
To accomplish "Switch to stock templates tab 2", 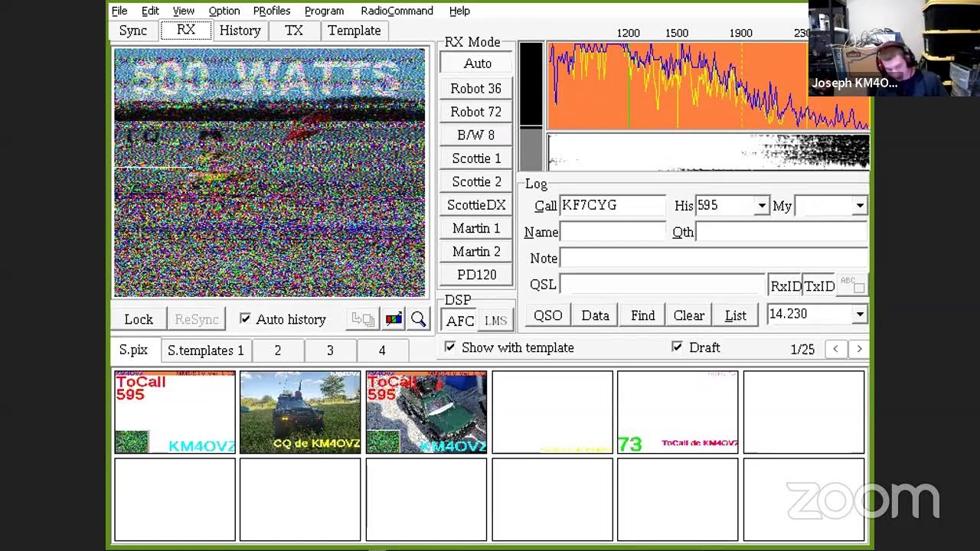I will click(278, 350).
